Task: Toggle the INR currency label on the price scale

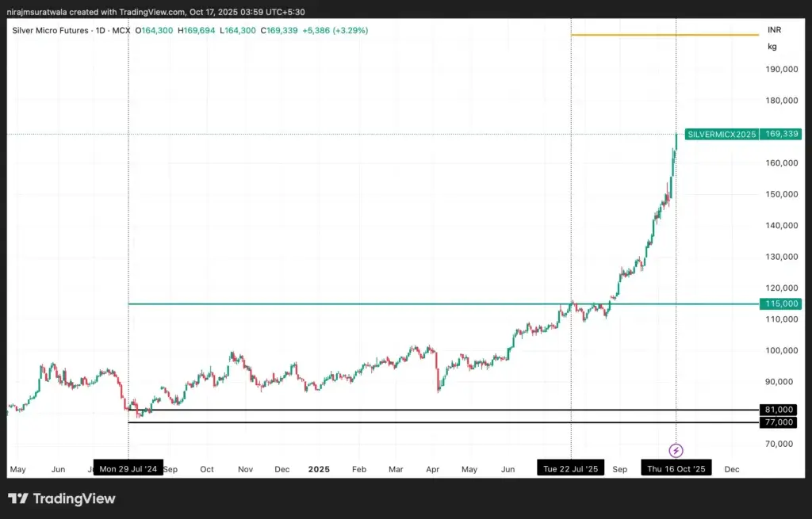Action: pos(774,29)
